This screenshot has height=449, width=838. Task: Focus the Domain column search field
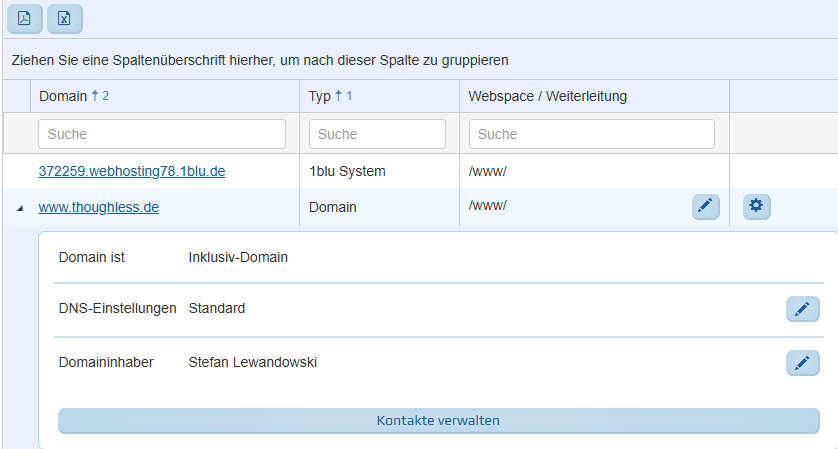click(162, 134)
